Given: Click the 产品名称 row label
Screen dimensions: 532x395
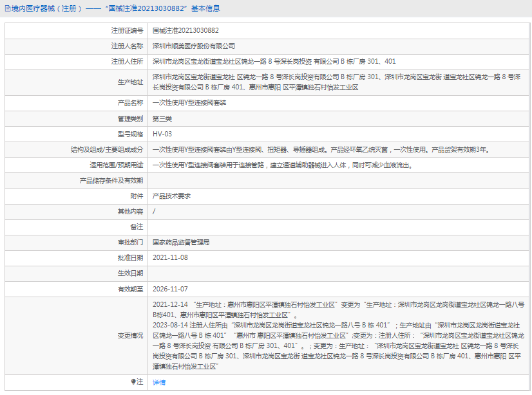Looking at the screenshot, I should pos(130,103).
